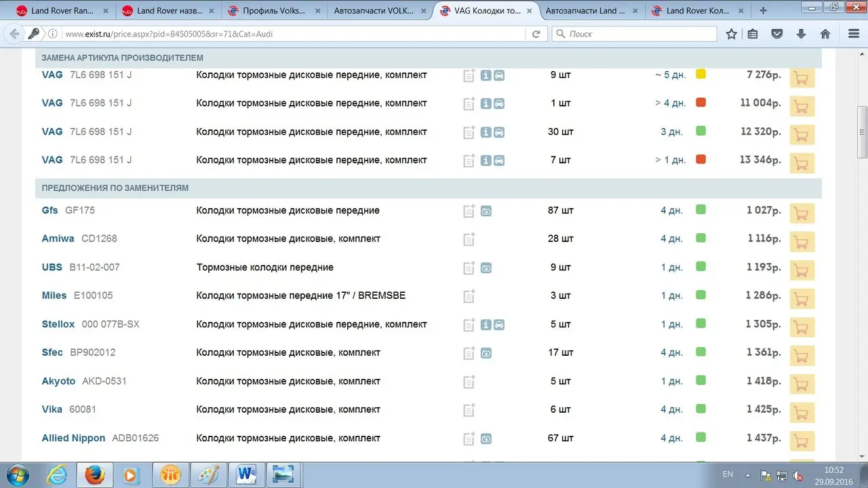Image resolution: width=868 pixels, height=488 pixels.
Task: Launch Internet Explorer from taskbar
Action: coord(57,474)
